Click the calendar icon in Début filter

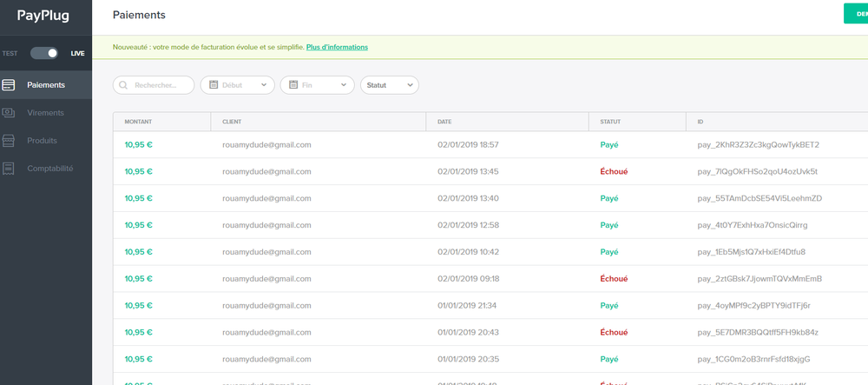(x=214, y=85)
